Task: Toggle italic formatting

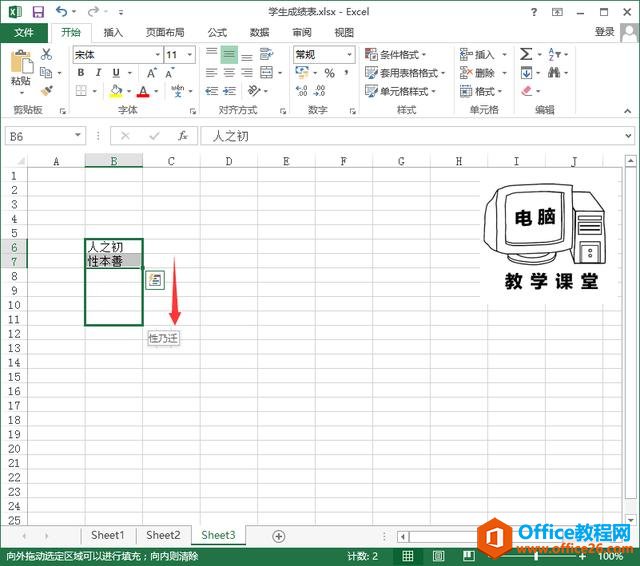Action: tap(98, 73)
